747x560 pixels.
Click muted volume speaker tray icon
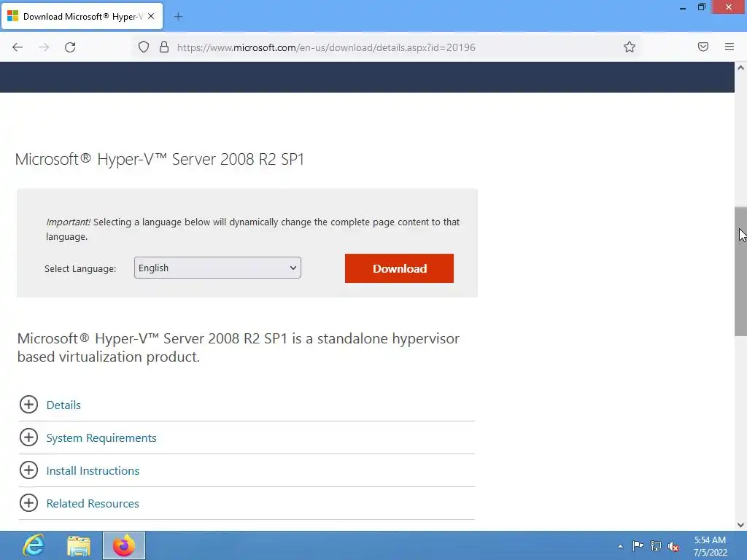point(673,547)
